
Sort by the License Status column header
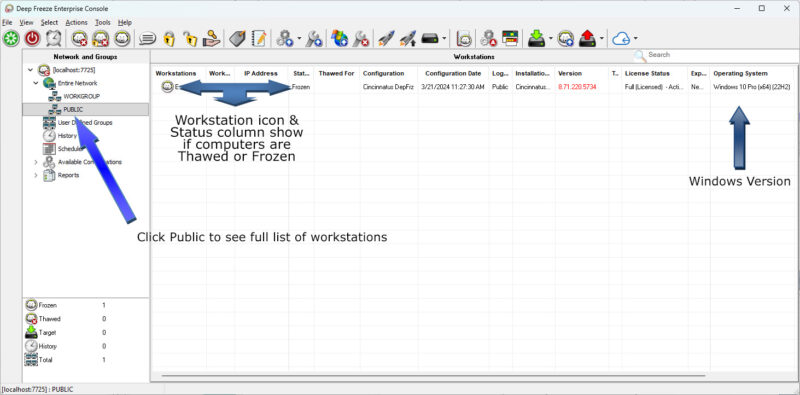655,73
